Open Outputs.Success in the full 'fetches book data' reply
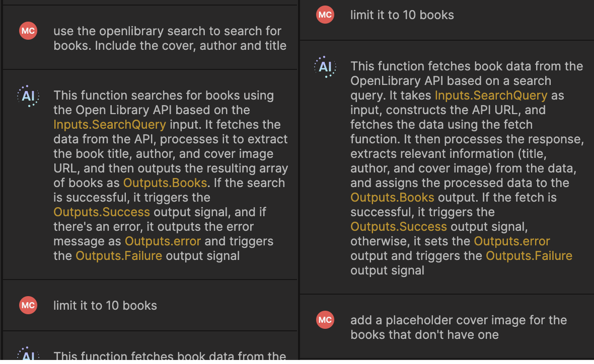 (399, 227)
